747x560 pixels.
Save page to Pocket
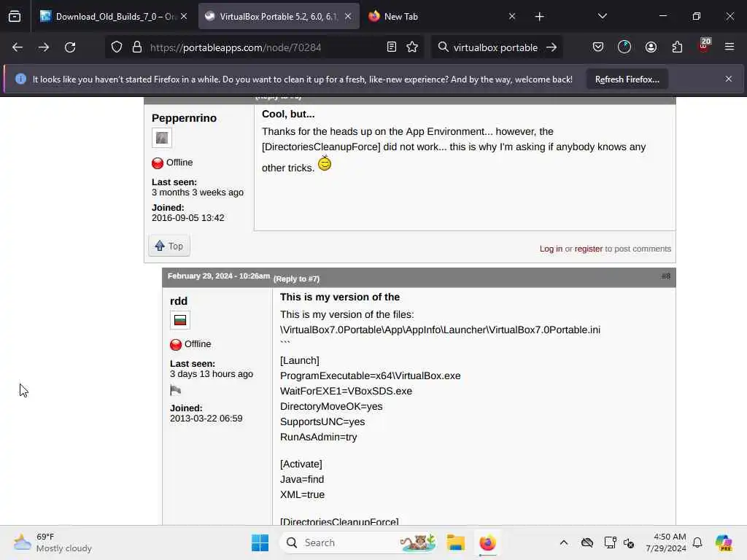pyautogui.click(x=598, y=47)
